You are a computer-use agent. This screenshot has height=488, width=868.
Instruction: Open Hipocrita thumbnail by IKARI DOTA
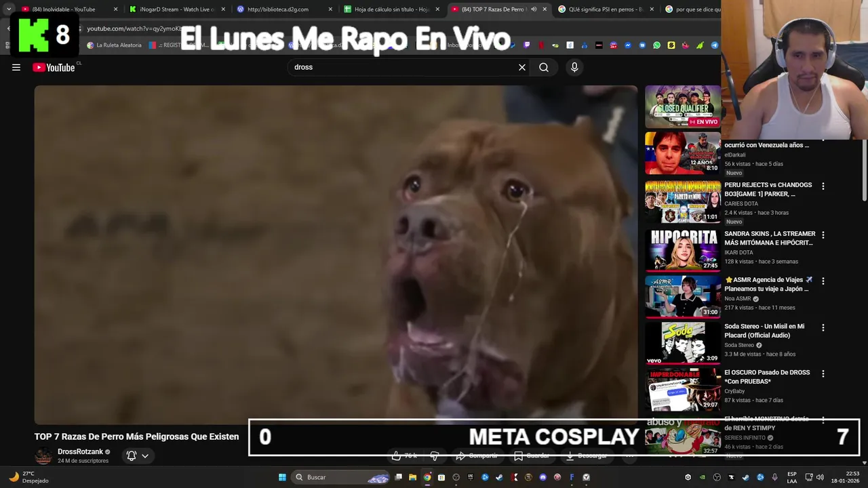click(682, 250)
